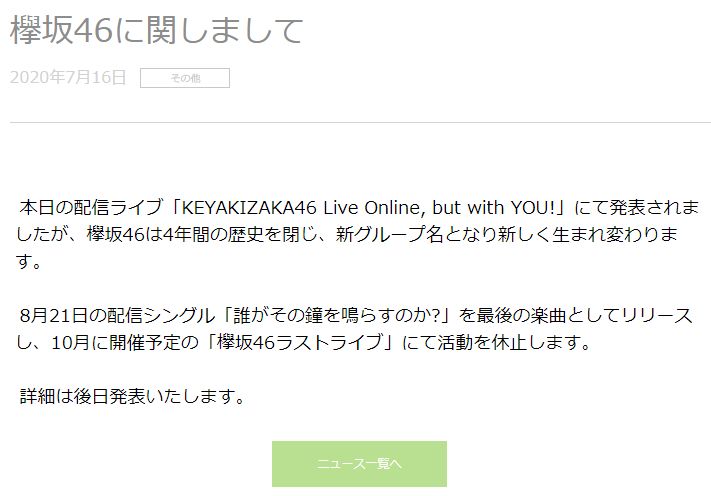The image size is (711, 496).
Task: Click the phrase 8月21日の配信シングル
Action: coord(117,316)
